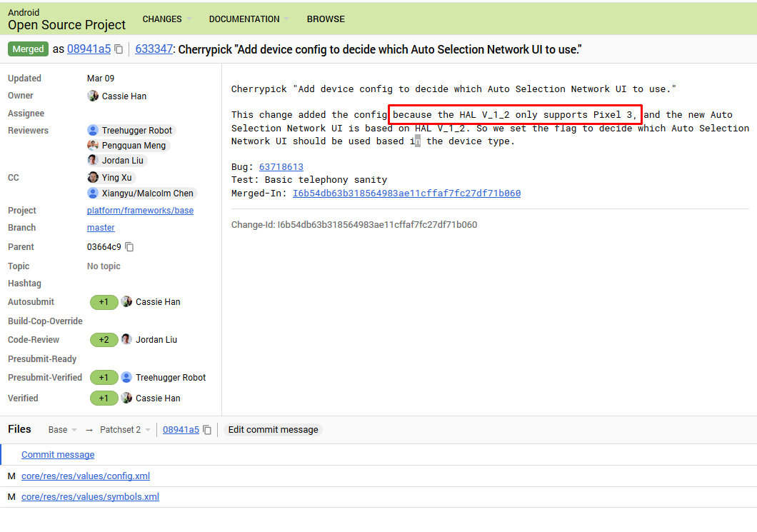This screenshot has height=532, width=757.
Task: Click Treehugger Robot avatar in Presubmit-Verified row
Action: pos(126,378)
